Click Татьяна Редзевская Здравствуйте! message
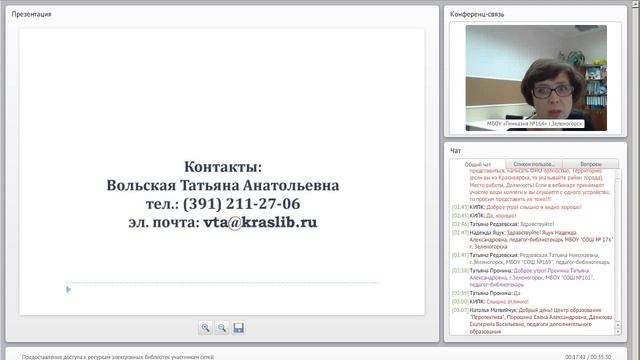Image resolution: width=640 pixels, height=360 pixels. 503,224
